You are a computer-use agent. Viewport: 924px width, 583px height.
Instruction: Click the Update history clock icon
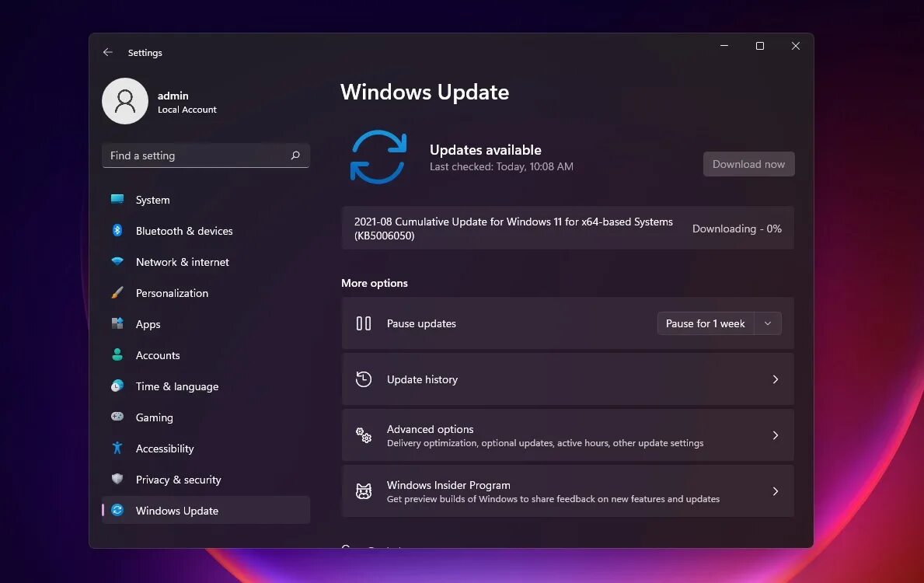(x=364, y=379)
